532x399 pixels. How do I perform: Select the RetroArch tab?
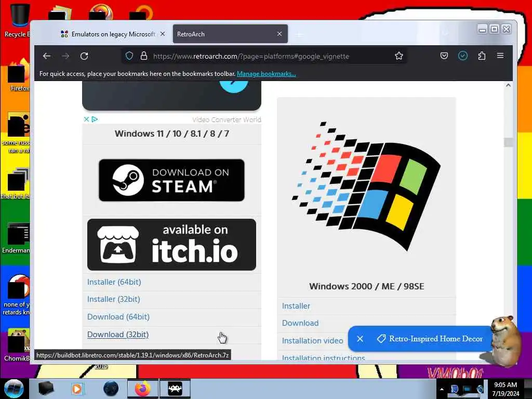coord(230,34)
